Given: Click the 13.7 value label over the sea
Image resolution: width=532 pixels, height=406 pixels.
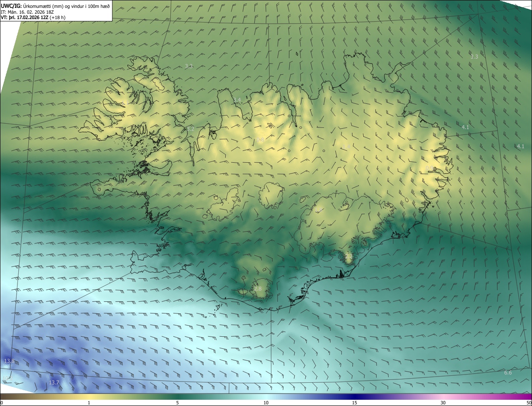Looking at the screenshot, I should 54,382.
